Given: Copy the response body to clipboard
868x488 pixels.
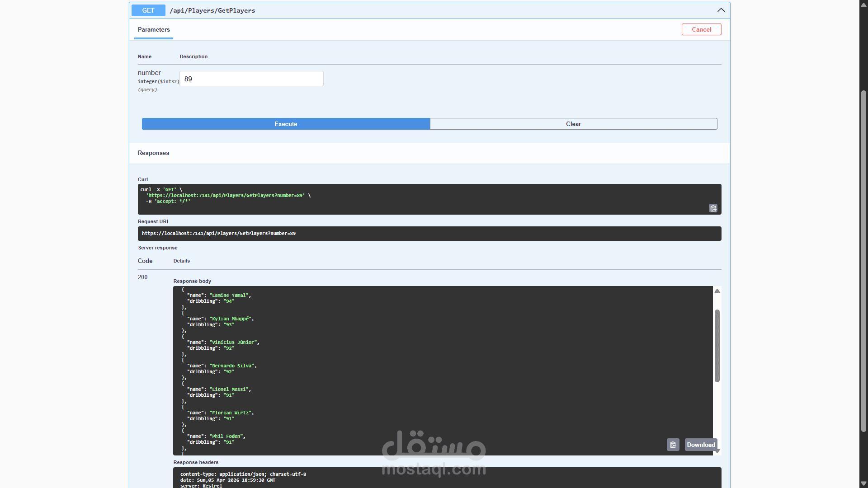Looking at the screenshot, I should coord(673,445).
